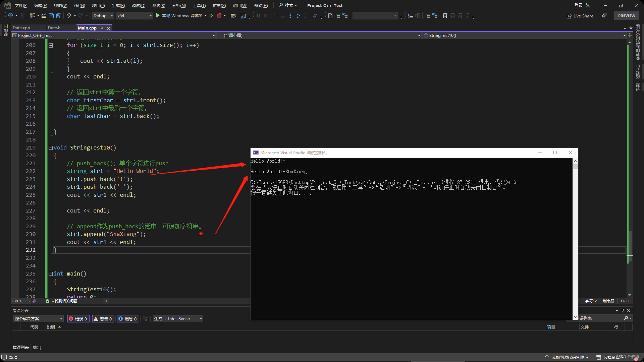Click 添加到源代码管理 in status bar

(x=567, y=357)
